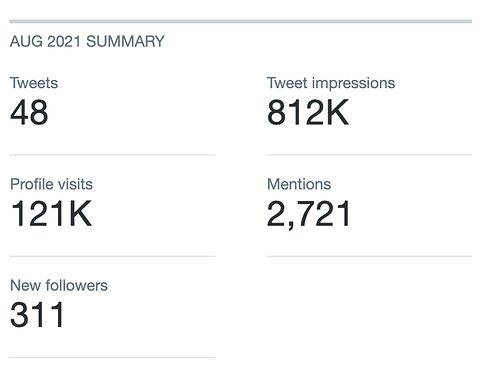The height and width of the screenshot is (375, 489).
Task: Open the 48 tweets count
Action: (29, 112)
